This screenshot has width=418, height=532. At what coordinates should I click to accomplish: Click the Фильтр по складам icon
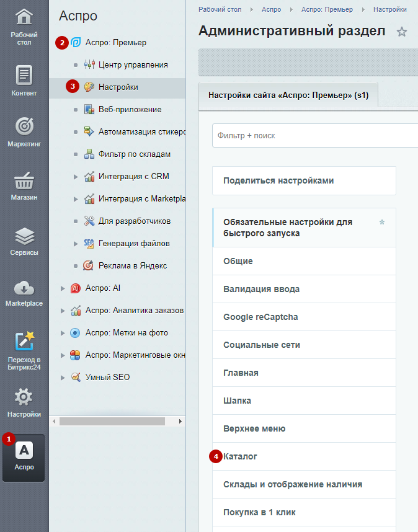click(x=89, y=154)
